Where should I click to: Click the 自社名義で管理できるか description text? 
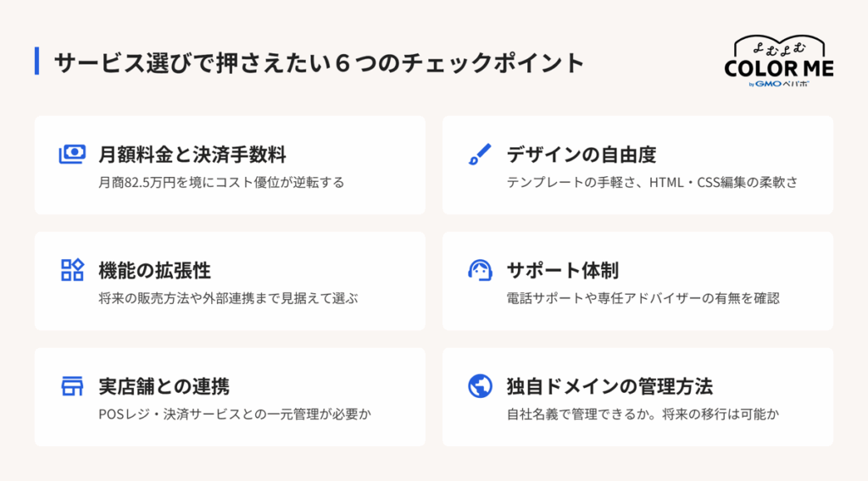point(643,414)
